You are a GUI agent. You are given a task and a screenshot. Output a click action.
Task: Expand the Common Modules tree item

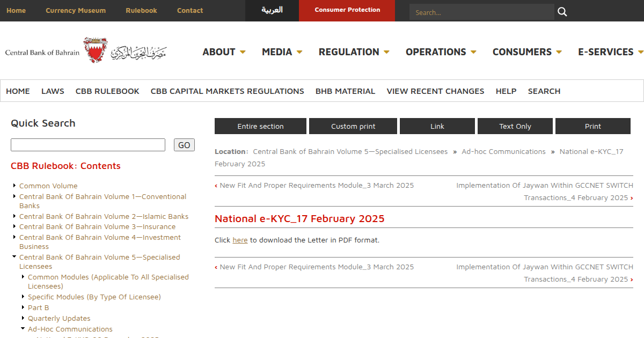click(x=23, y=276)
